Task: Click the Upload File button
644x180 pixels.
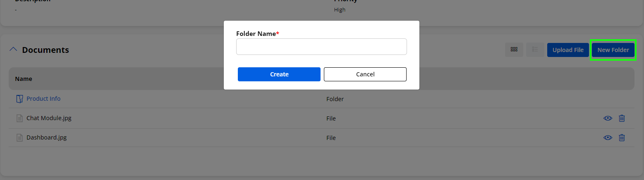Action: pyautogui.click(x=568, y=50)
